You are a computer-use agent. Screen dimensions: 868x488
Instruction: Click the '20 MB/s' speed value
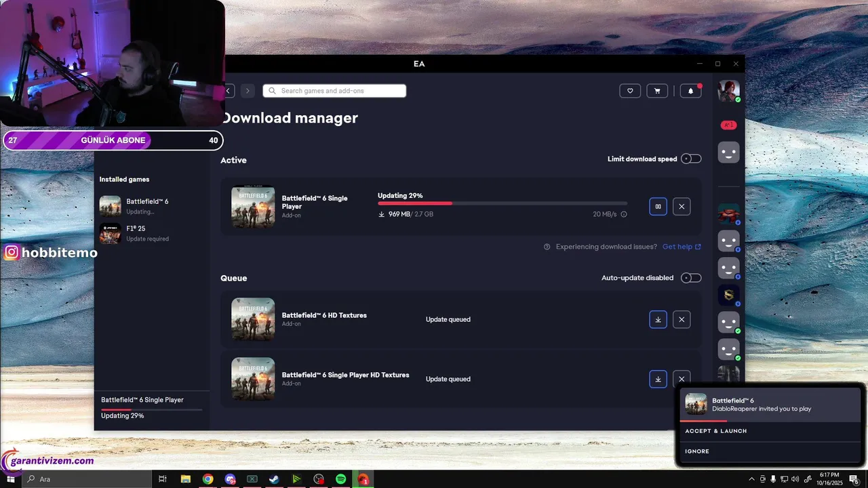(605, 214)
